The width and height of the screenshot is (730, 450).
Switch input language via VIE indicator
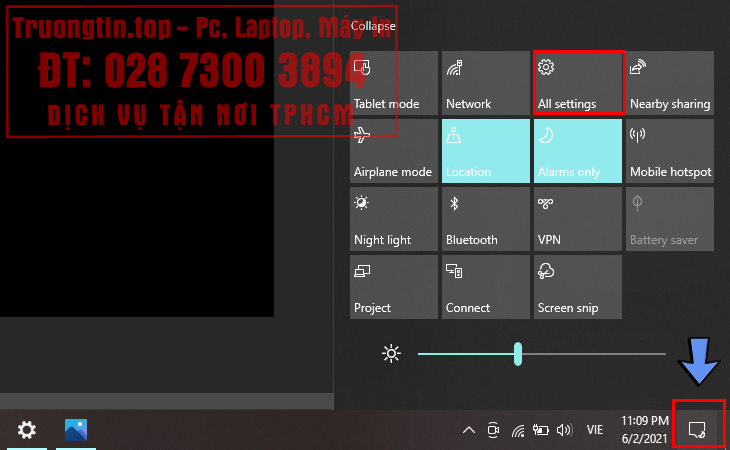pos(595,430)
